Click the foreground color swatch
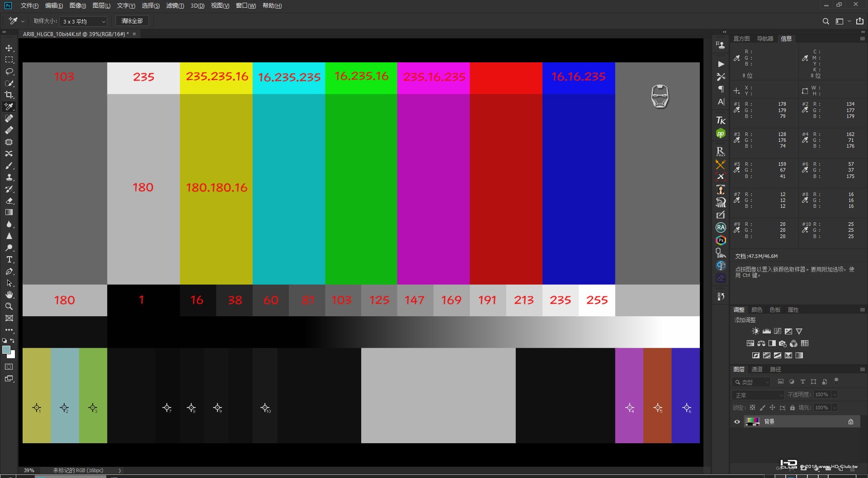 [6, 350]
